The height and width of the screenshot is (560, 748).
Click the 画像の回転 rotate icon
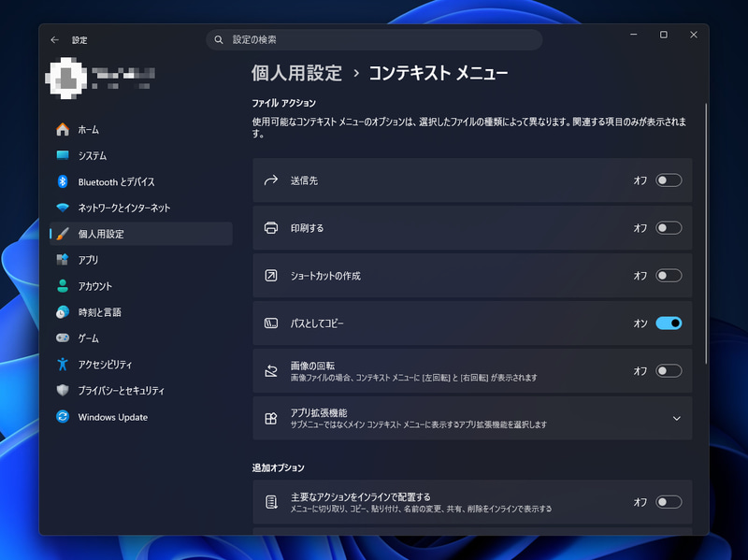[x=271, y=371]
